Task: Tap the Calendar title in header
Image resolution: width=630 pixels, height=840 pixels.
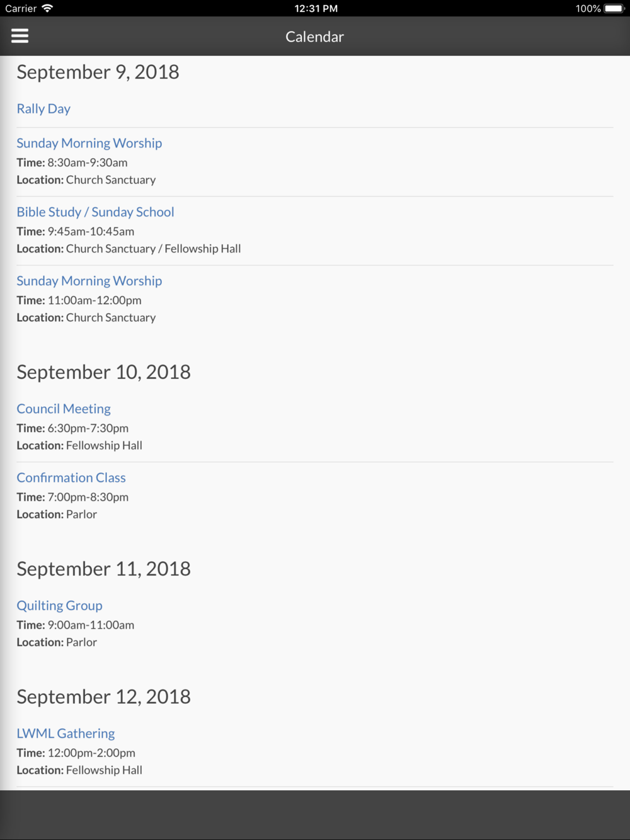Action: [314, 37]
